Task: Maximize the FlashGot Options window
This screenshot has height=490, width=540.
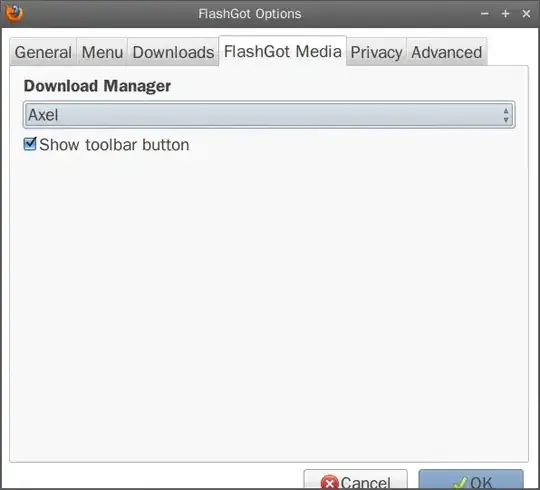Action: (506, 14)
